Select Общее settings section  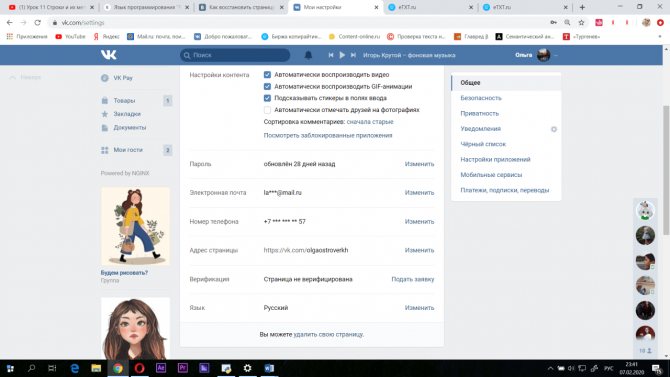[x=506, y=82]
